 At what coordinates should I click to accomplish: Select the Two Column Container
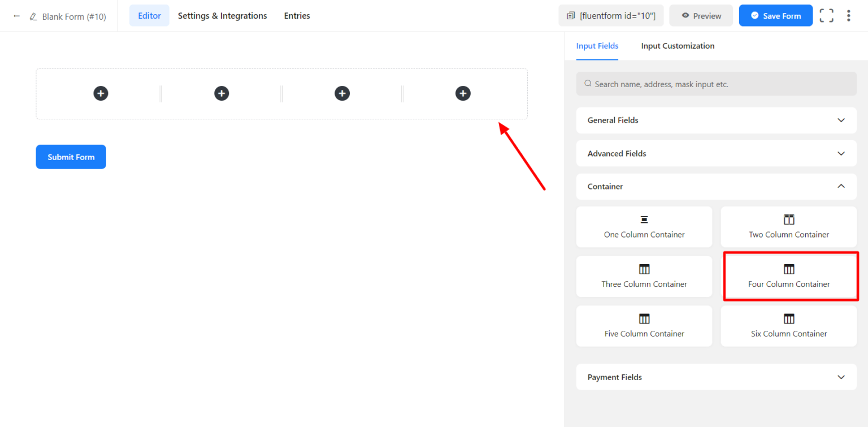point(788,227)
